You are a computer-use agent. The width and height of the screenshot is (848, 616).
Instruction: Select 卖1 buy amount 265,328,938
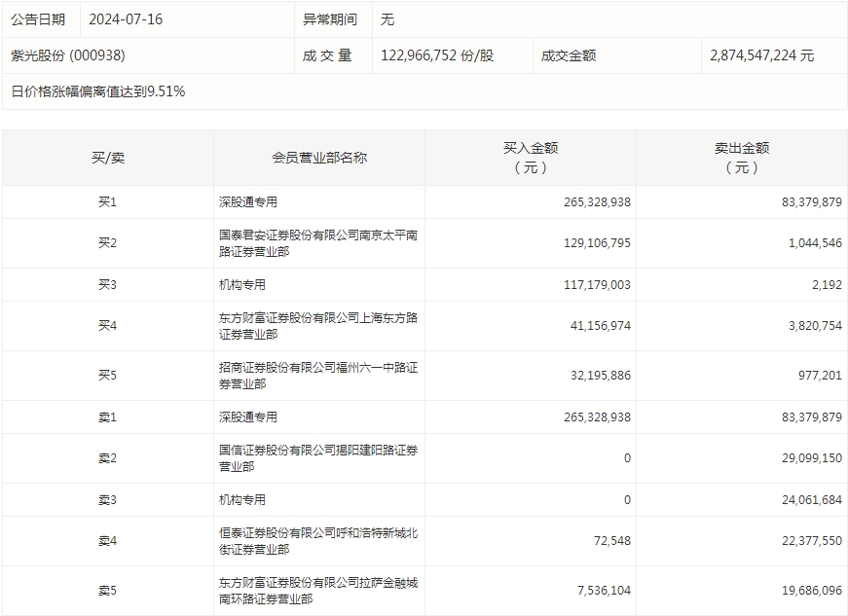click(x=597, y=417)
